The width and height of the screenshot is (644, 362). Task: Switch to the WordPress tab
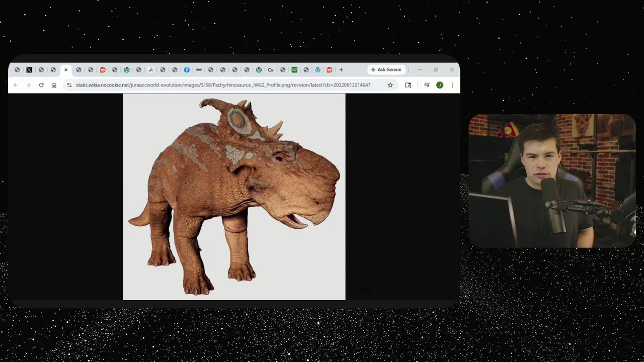[x=317, y=70]
